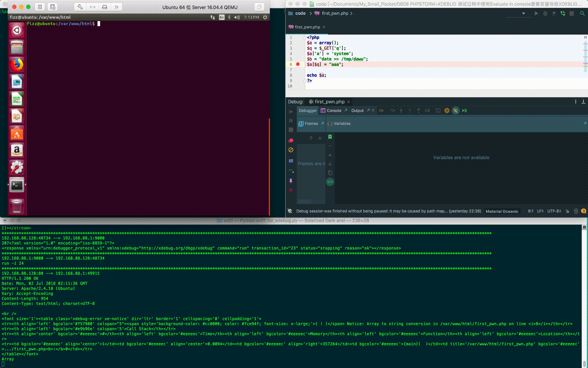Open Ubuntu Software Center in the dock

click(16, 133)
